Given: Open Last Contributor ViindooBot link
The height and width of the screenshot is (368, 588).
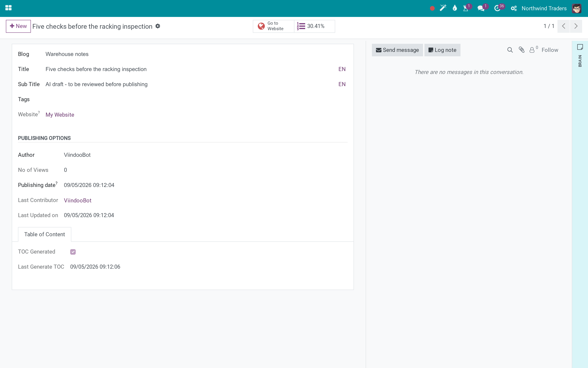Looking at the screenshot, I should pos(78,200).
